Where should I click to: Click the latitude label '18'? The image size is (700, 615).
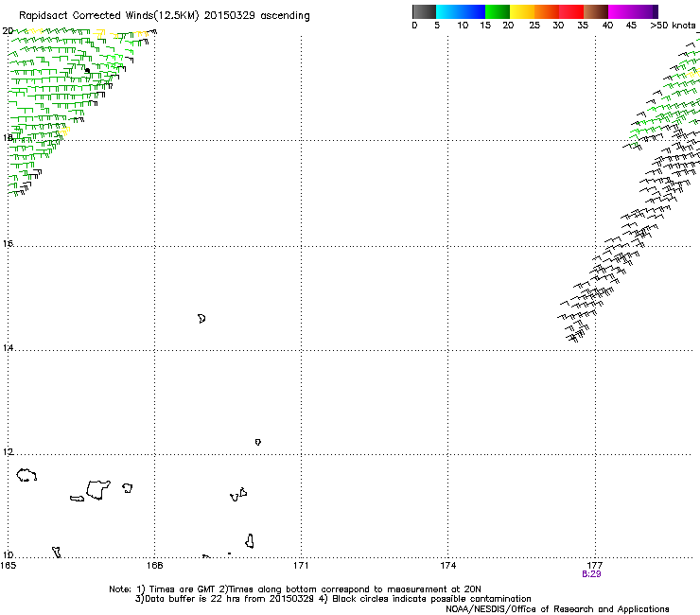pyautogui.click(x=8, y=137)
